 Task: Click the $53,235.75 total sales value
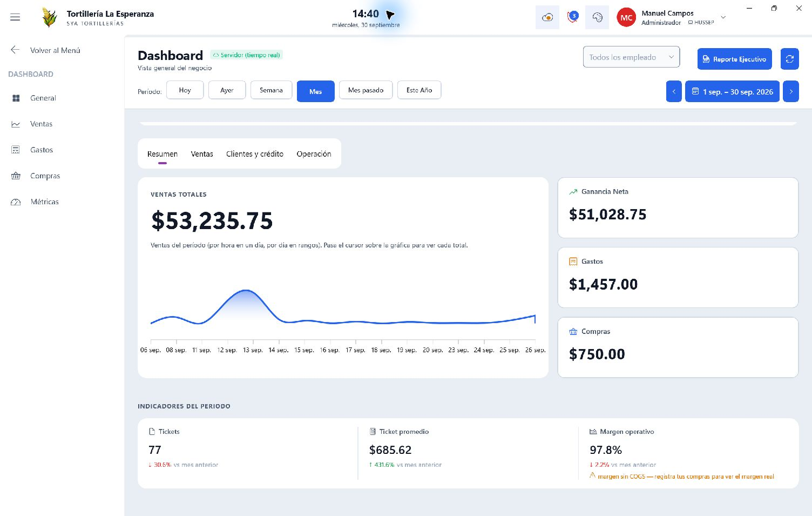coord(212,221)
